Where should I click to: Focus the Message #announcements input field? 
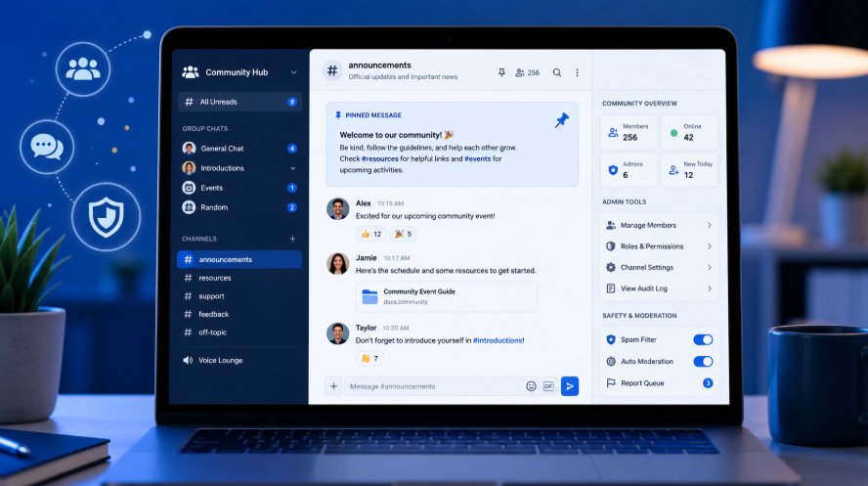tap(434, 386)
